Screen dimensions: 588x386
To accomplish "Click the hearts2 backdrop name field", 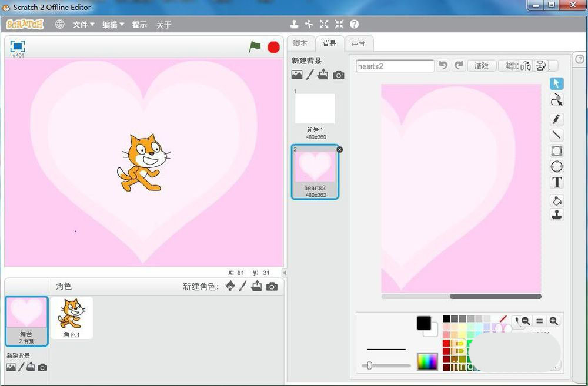I will coord(395,66).
